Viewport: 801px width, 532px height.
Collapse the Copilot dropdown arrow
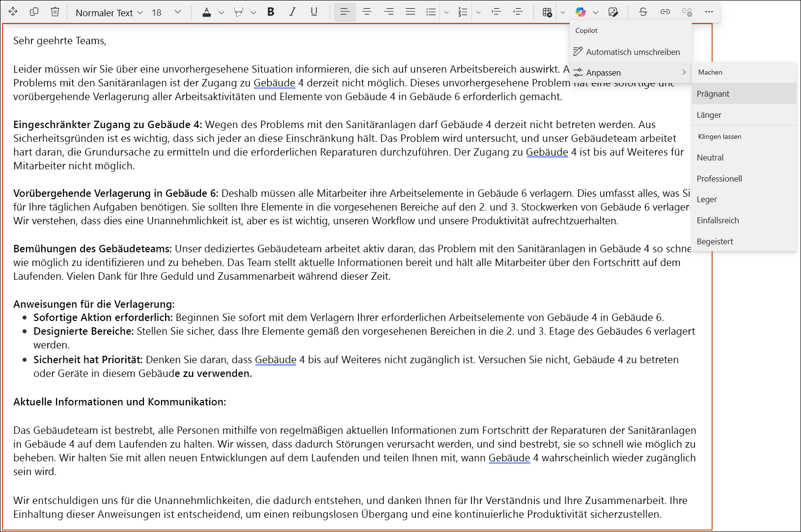coord(596,13)
